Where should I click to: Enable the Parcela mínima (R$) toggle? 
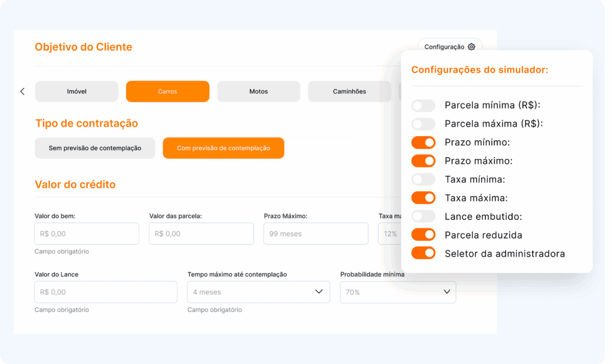click(423, 106)
